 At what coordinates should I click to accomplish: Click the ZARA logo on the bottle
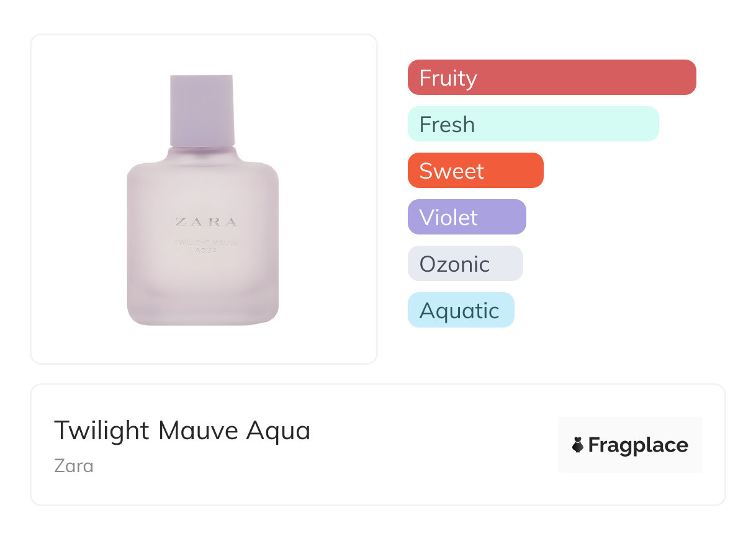coord(206,222)
